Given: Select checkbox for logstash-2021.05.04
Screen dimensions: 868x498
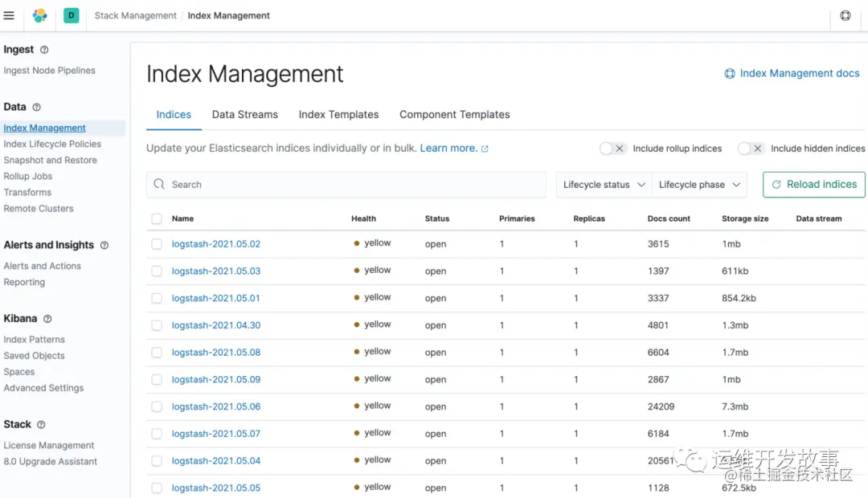Looking at the screenshot, I should click(x=157, y=461).
